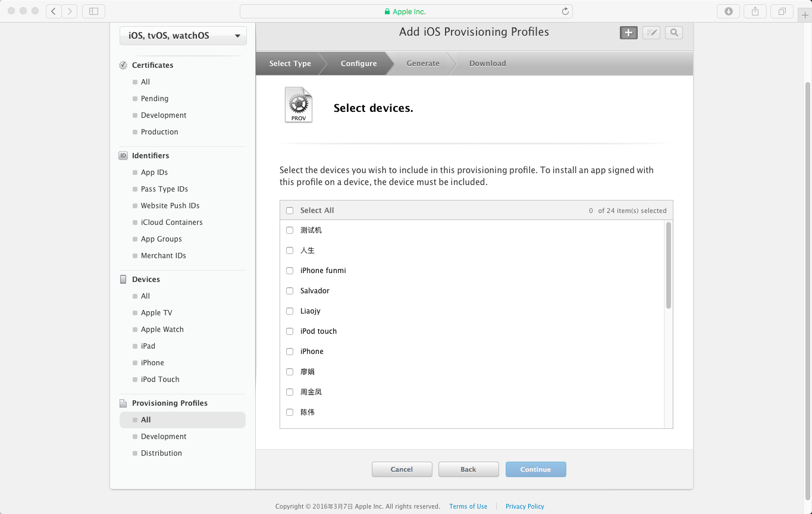Go back with Safari's back arrow

pyautogui.click(x=54, y=11)
